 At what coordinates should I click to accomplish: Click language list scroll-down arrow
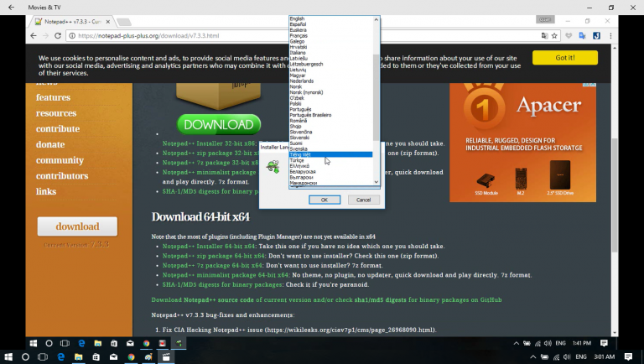click(x=376, y=182)
